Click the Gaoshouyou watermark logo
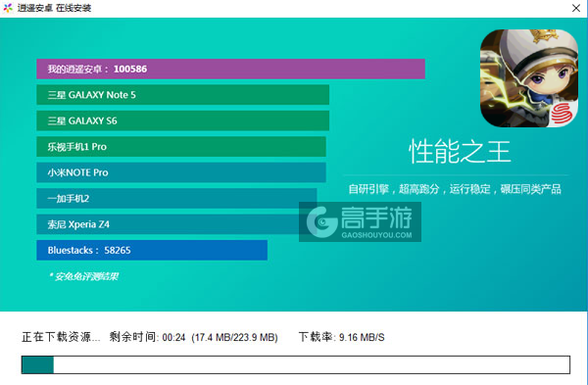This screenshot has height=385, width=588. click(360, 222)
